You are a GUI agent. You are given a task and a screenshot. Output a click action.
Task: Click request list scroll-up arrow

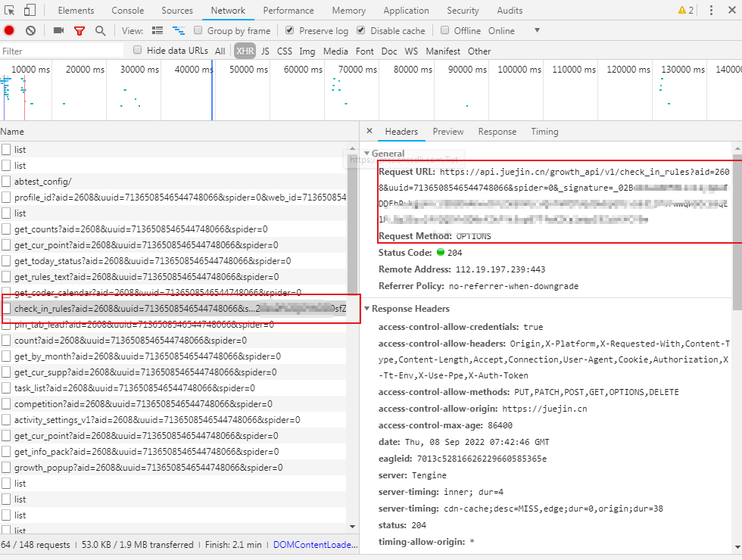(353, 148)
